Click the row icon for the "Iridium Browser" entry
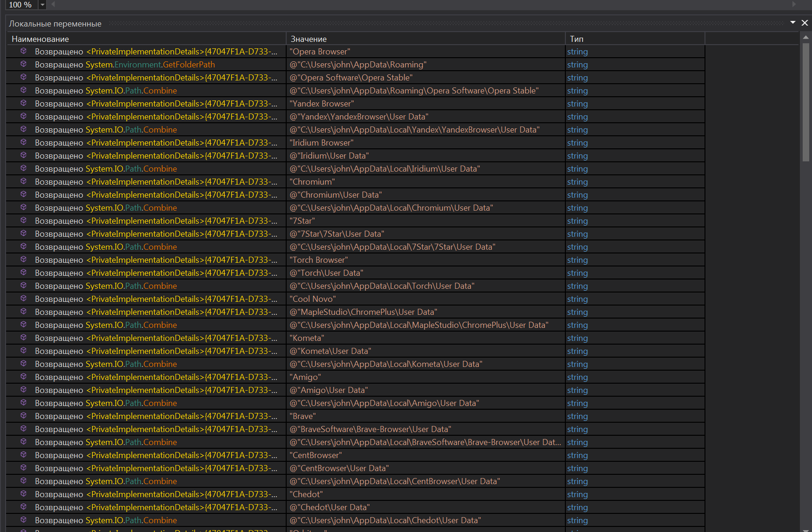 [23, 142]
